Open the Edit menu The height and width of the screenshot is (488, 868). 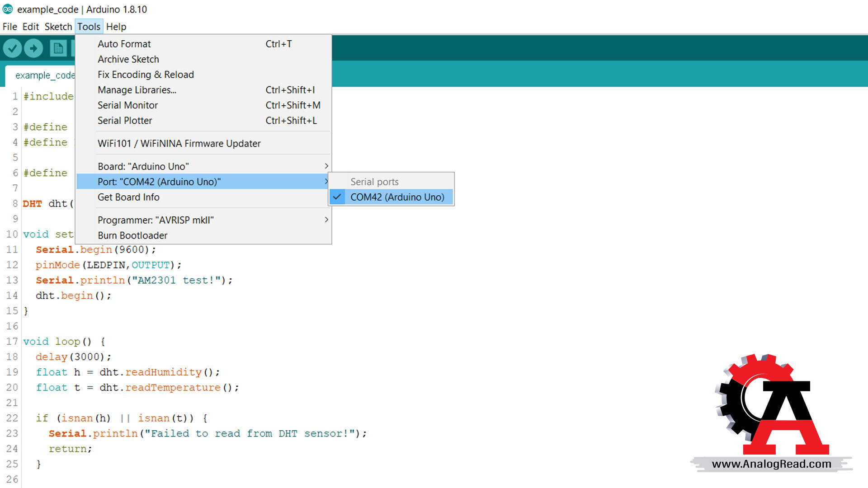coord(31,27)
